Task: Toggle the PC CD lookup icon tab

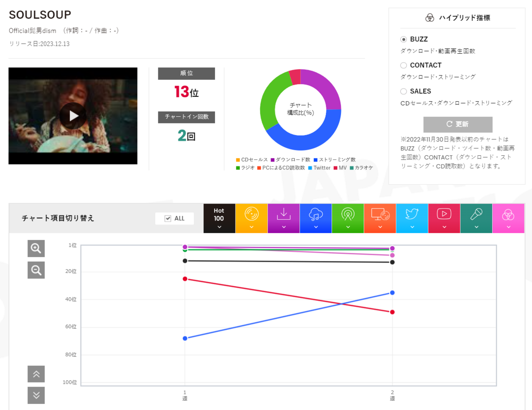Action: [380, 218]
